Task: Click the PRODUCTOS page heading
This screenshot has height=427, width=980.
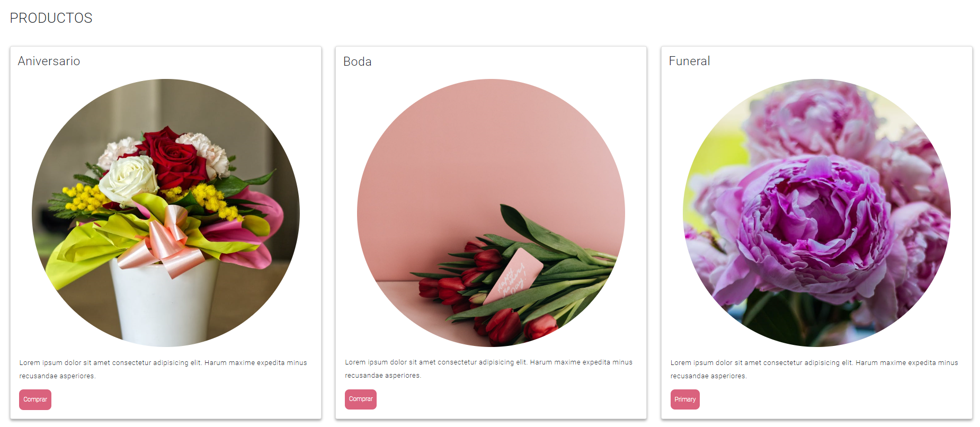Action: [51, 18]
